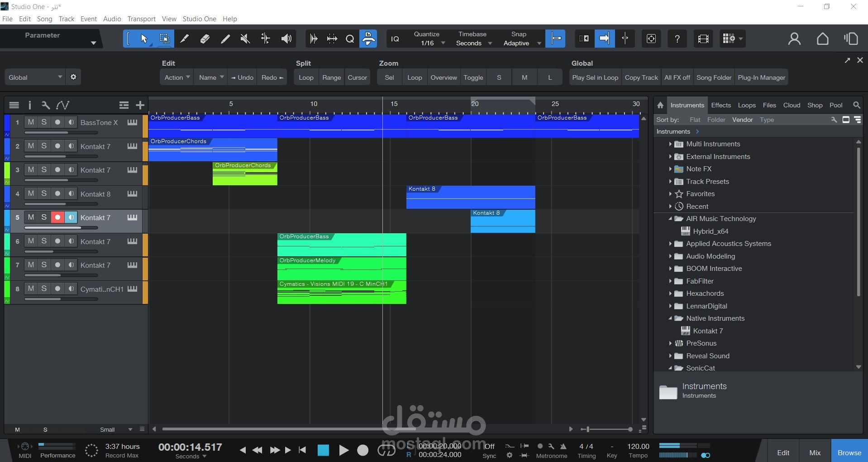Click the add track plus icon
Screen dimensions: 868x462
coord(140,105)
